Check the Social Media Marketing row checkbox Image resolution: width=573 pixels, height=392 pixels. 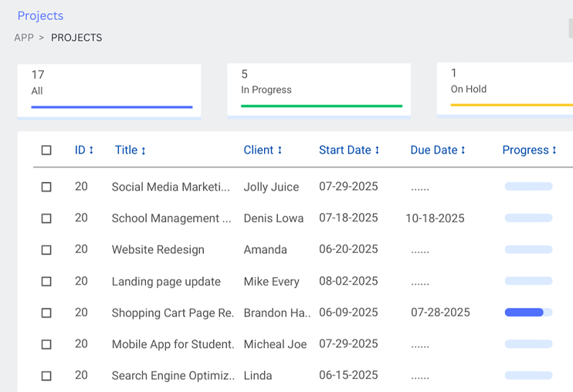click(46, 187)
